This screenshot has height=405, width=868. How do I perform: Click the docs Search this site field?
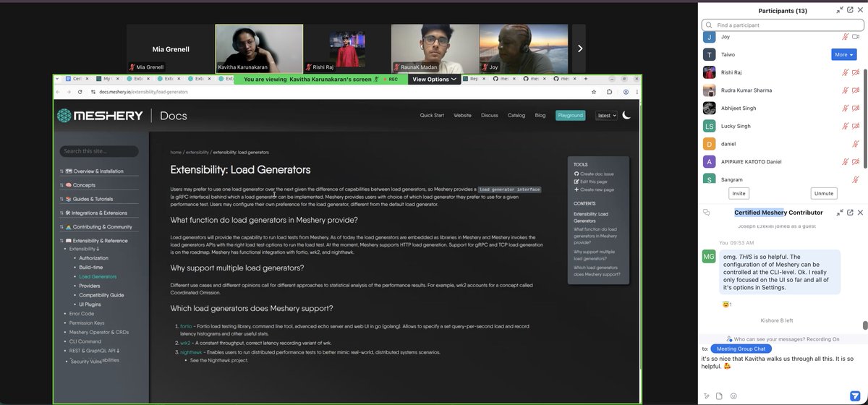coord(98,151)
